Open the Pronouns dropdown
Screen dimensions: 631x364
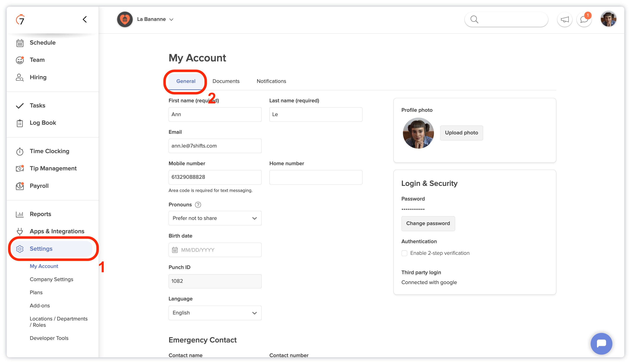[x=215, y=218]
